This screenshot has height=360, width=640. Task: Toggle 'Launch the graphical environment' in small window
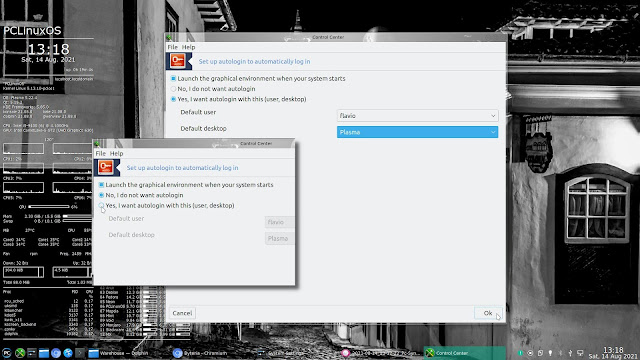point(102,185)
